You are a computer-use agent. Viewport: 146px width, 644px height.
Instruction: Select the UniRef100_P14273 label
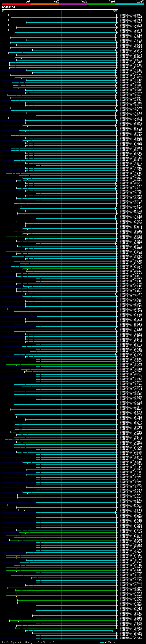(x=131, y=78)
